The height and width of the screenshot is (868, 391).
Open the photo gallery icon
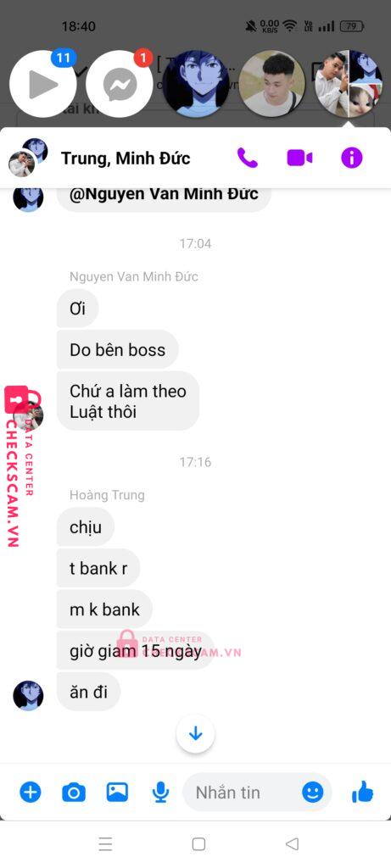pyautogui.click(x=117, y=793)
